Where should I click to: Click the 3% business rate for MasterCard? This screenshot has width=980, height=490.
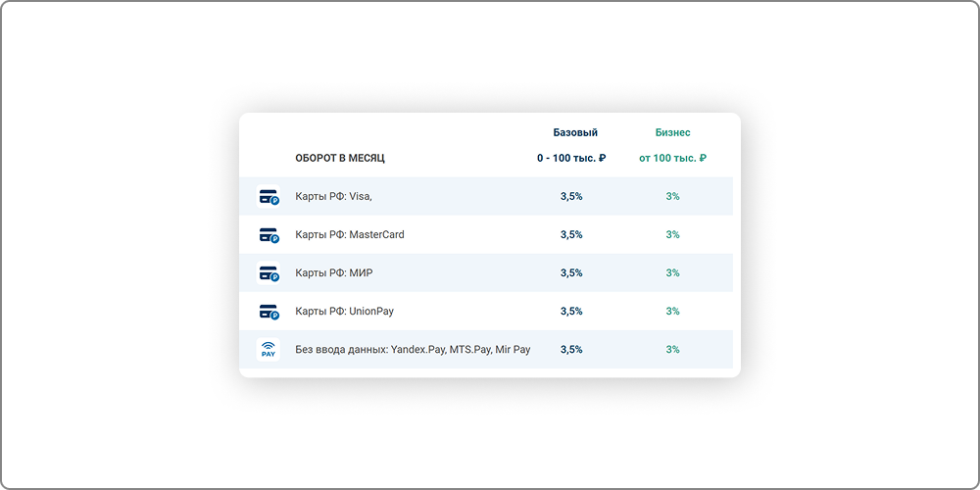tap(672, 235)
